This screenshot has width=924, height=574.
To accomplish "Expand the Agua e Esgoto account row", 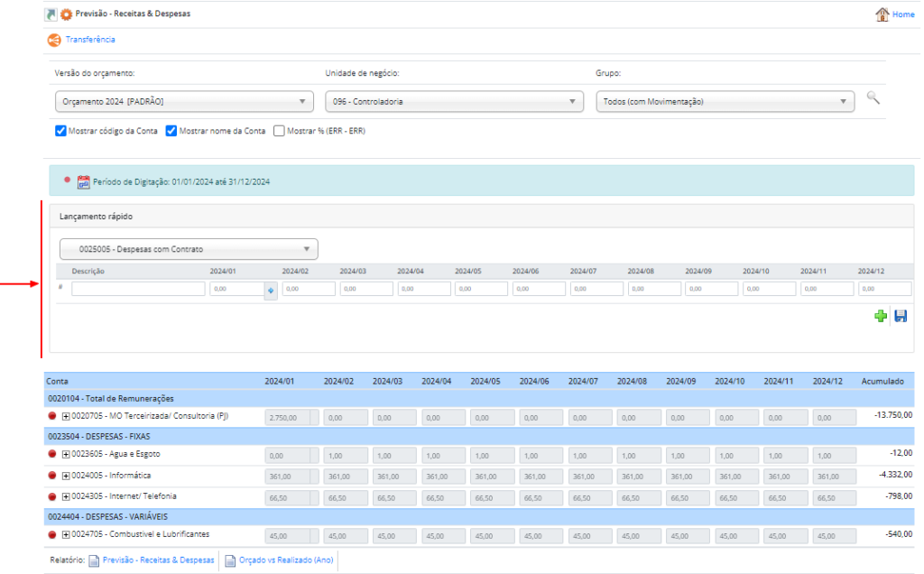I will tap(66, 454).
